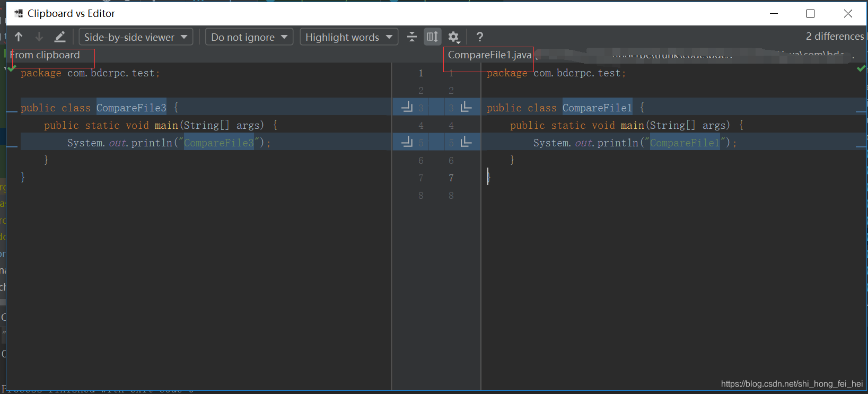The width and height of the screenshot is (868, 394).
Task: Click package line in right pane
Action: click(x=556, y=73)
